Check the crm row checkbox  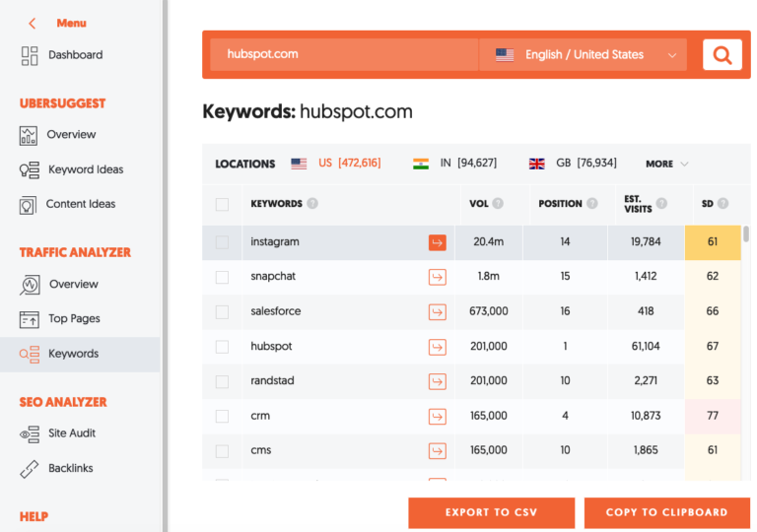pos(222,416)
